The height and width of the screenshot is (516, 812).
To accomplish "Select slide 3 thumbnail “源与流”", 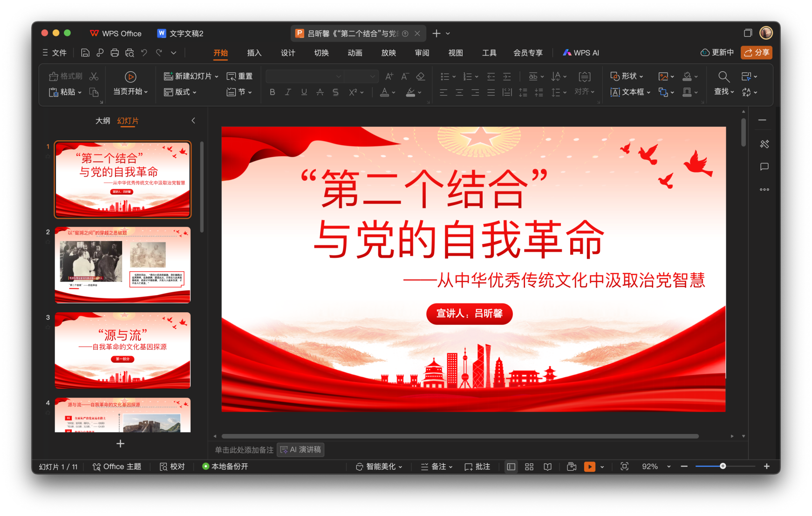I will [x=123, y=350].
